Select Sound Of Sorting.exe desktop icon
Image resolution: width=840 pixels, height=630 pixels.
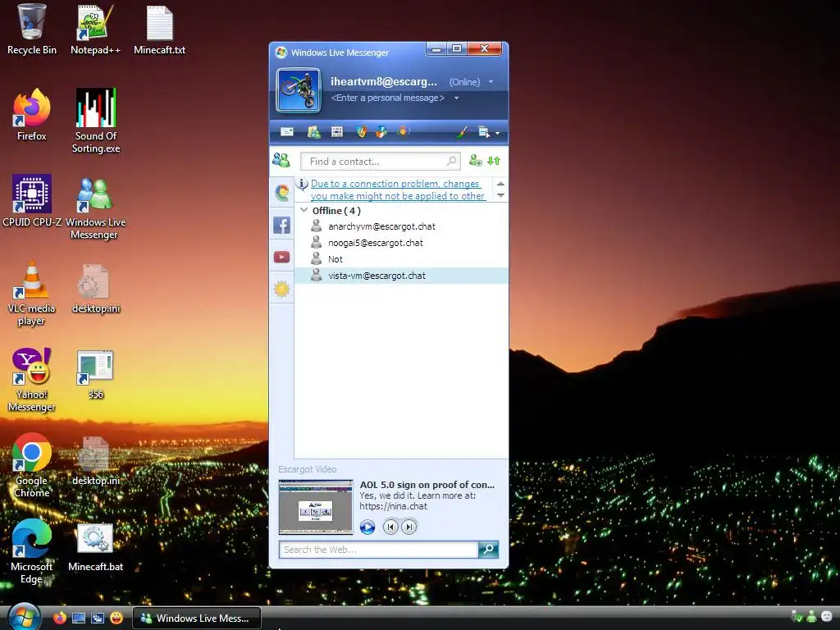(96, 121)
